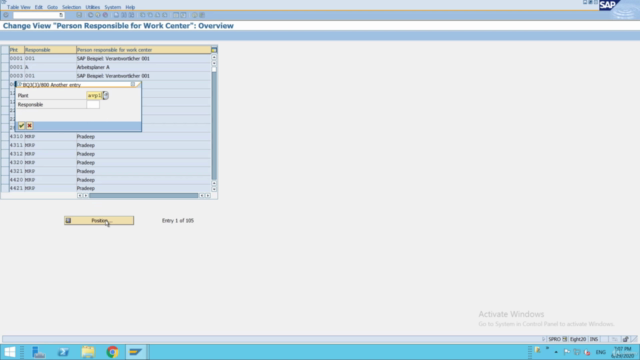Click the SAP Logon icon in the taskbar
The height and width of the screenshot is (360, 640).
click(x=136, y=352)
